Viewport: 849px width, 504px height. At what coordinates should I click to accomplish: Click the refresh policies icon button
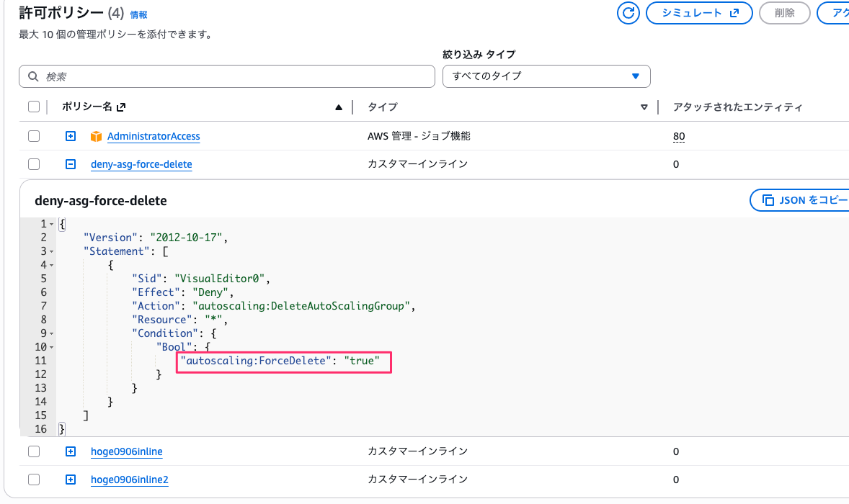click(629, 13)
